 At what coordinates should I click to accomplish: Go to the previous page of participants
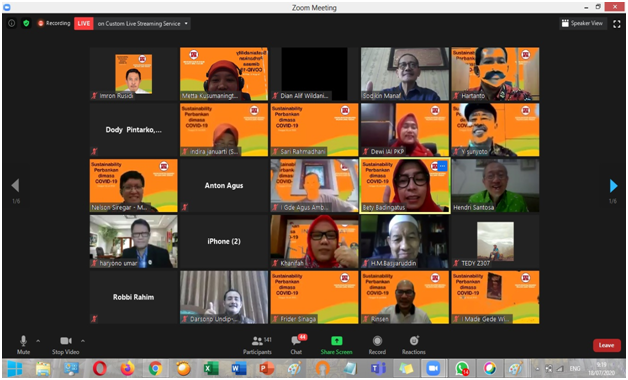[15, 185]
